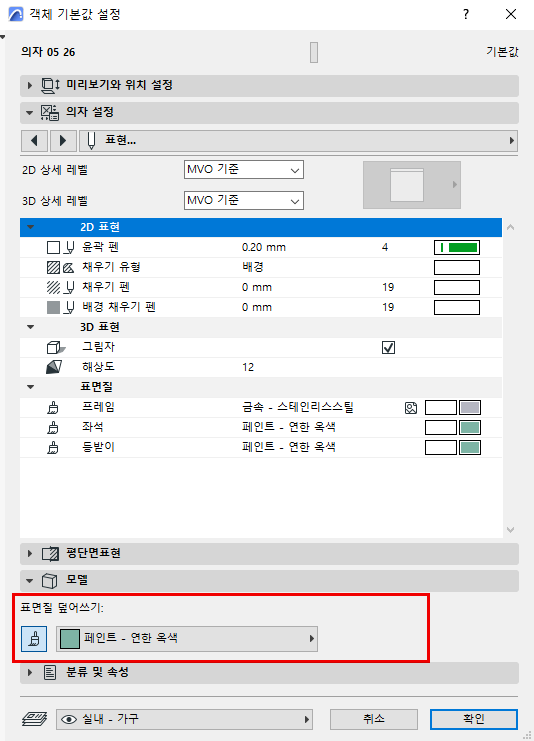Select the 0.20 mm outline pen value
The width and height of the screenshot is (534, 741).
coord(264,247)
